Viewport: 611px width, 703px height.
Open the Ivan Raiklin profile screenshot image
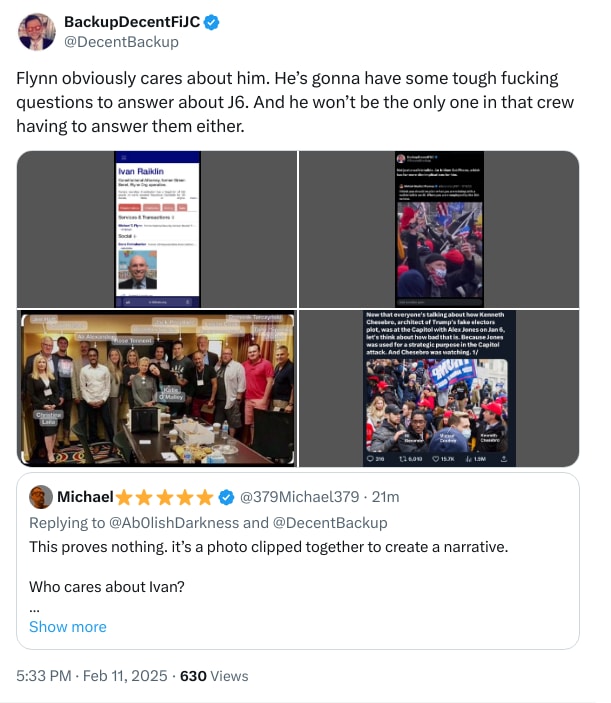[157, 229]
